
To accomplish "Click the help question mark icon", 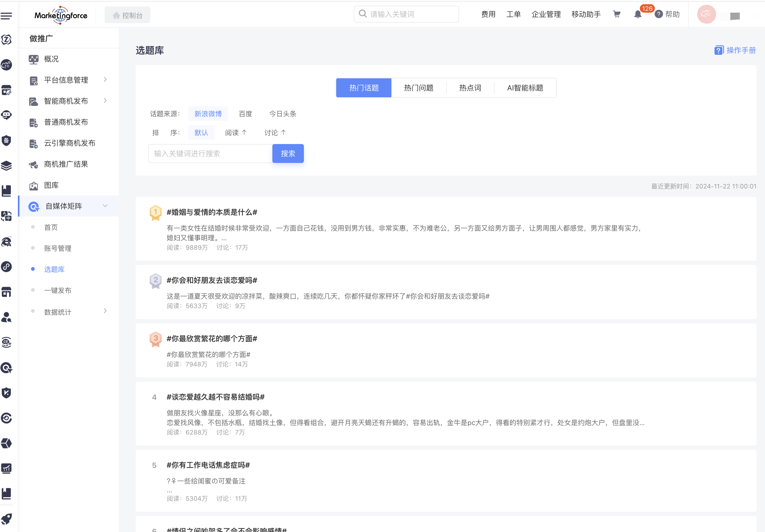I will (x=658, y=14).
